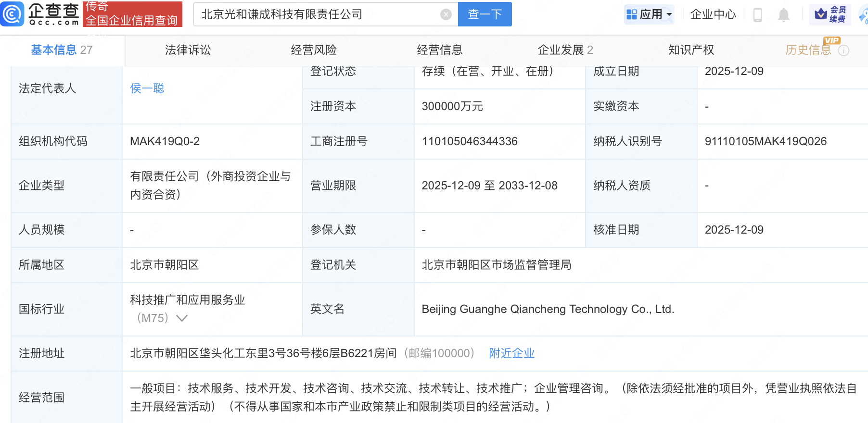Click the user avatar at top right
Viewport: 868px width, 423px height.
pyautogui.click(x=863, y=15)
